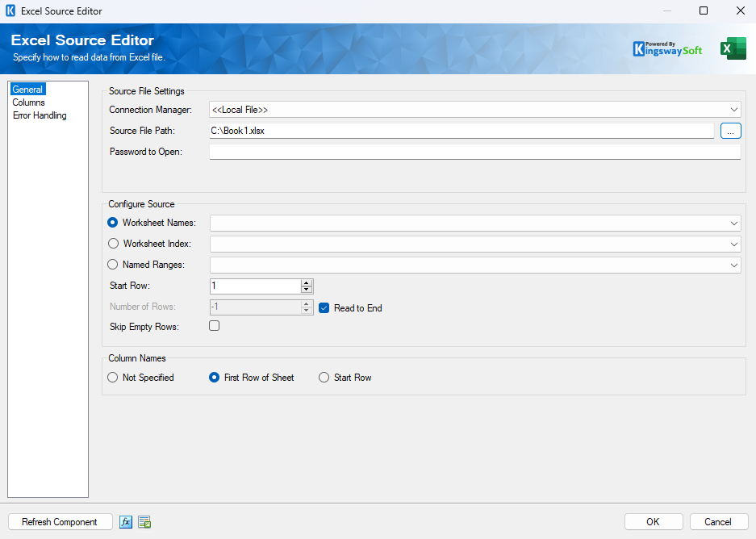Decrease the Start Row value
The height and width of the screenshot is (539, 756).
pyautogui.click(x=306, y=289)
